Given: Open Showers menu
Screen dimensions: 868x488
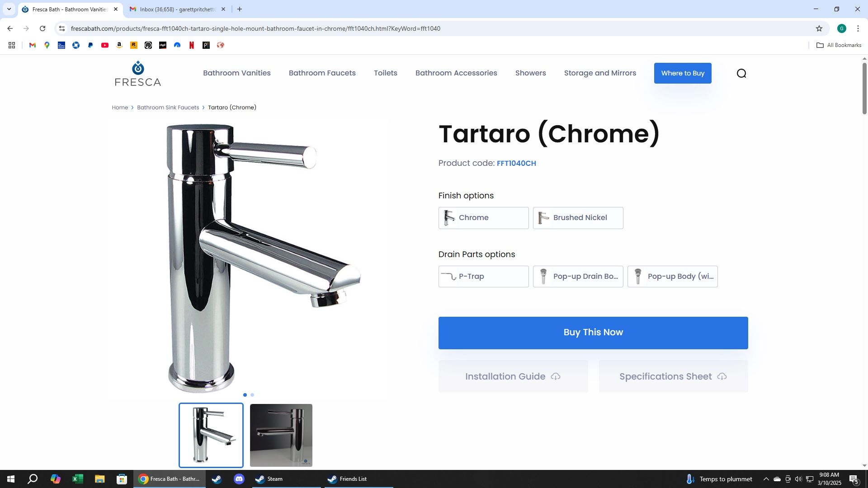Looking at the screenshot, I should (x=531, y=73).
